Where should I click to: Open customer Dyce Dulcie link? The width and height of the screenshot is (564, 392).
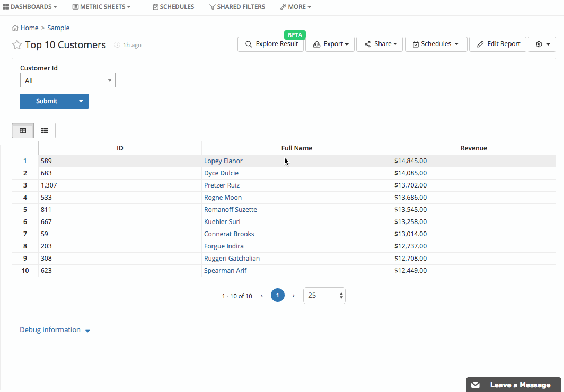(x=221, y=173)
